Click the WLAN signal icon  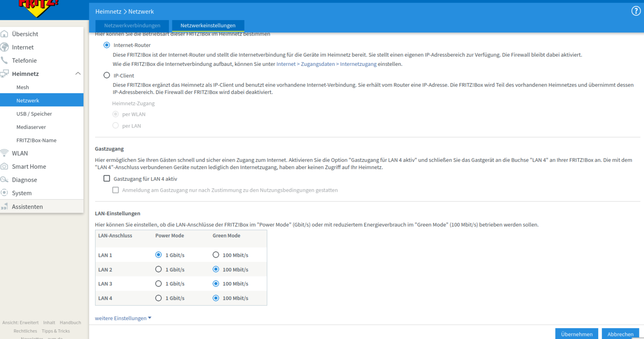coord(4,153)
